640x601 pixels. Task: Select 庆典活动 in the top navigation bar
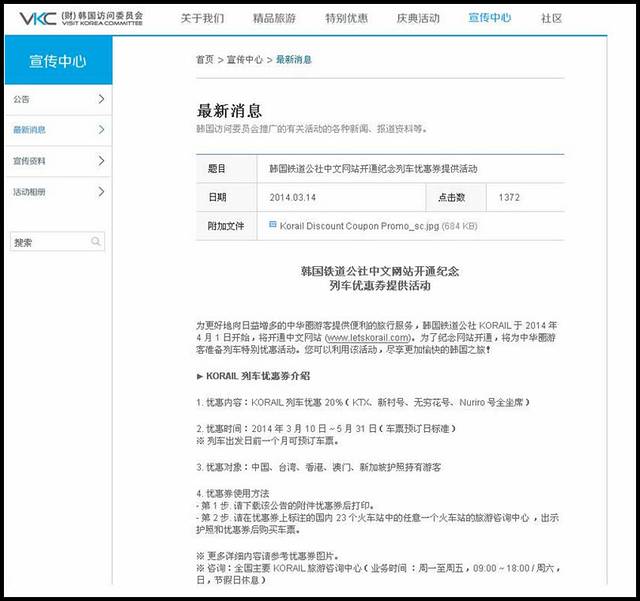click(x=418, y=18)
